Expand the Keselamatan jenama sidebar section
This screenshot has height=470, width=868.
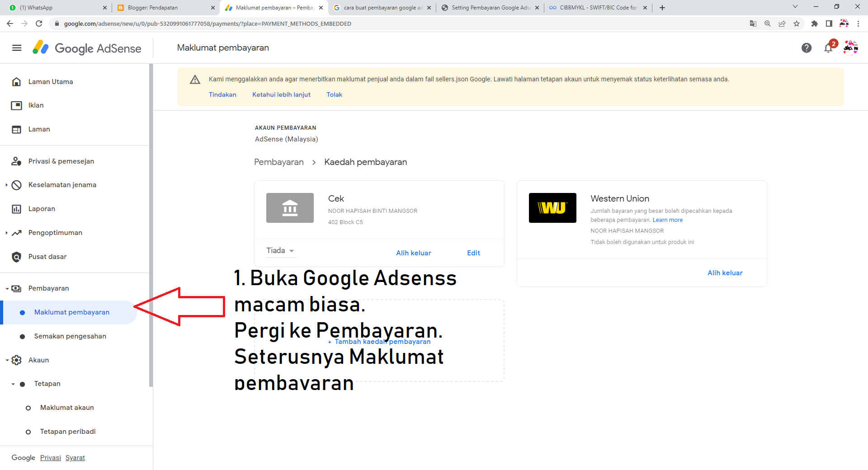coord(6,185)
